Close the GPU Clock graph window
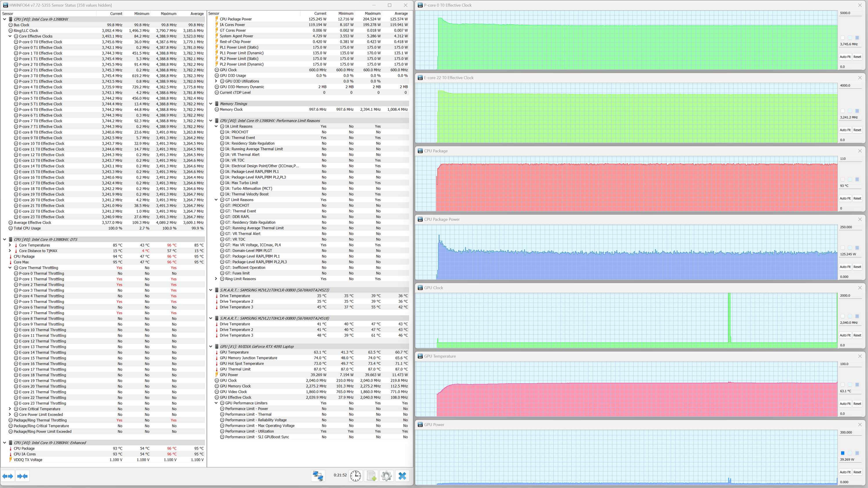868x488 pixels. pos(860,288)
